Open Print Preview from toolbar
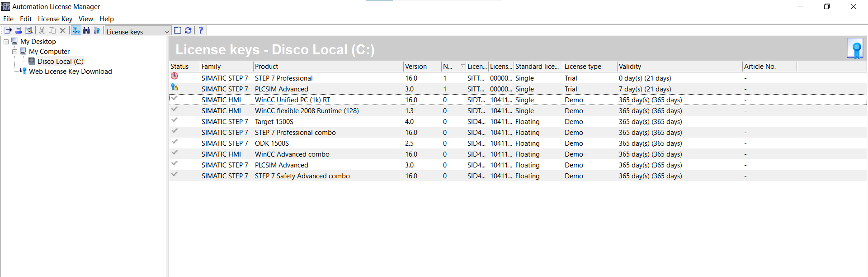 pyautogui.click(x=29, y=30)
